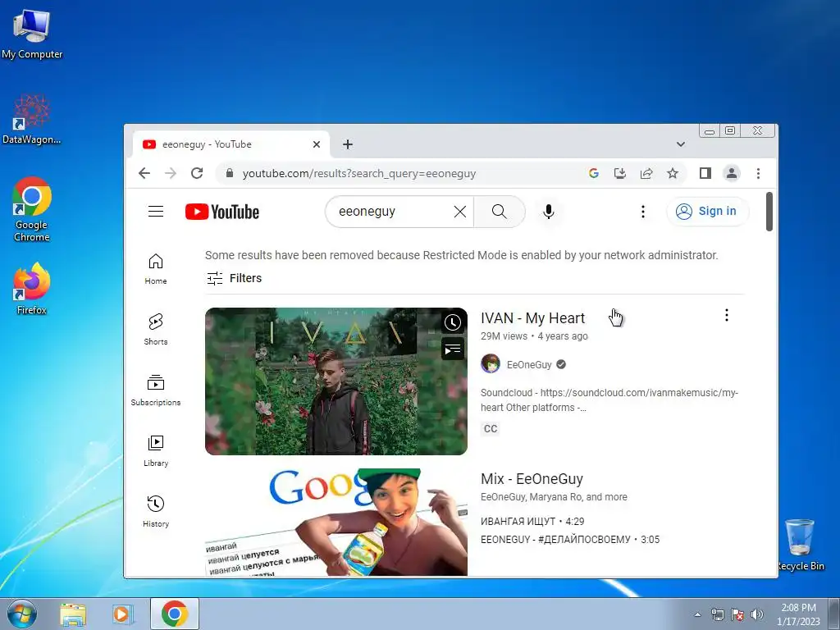This screenshot has width=840, height=630.
Task: Open the EeOneGuy channel name link
Action: click(529, 364)
